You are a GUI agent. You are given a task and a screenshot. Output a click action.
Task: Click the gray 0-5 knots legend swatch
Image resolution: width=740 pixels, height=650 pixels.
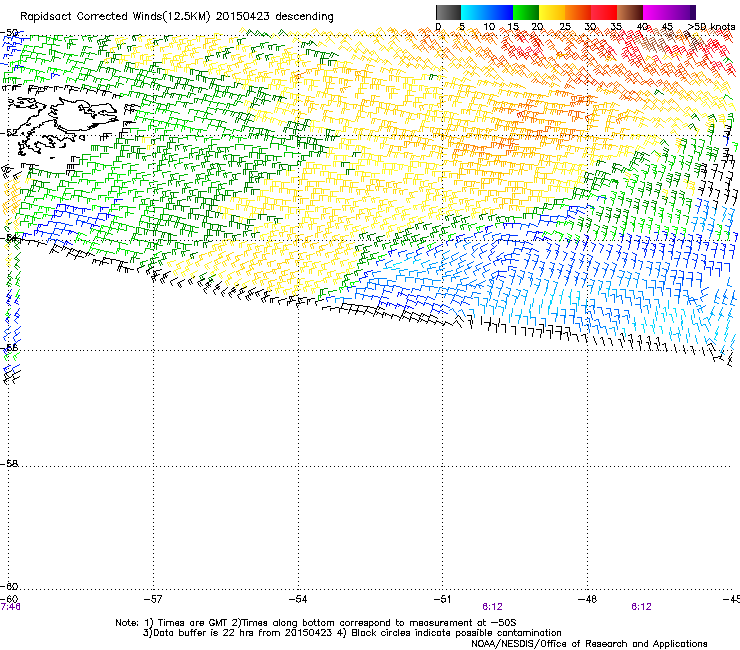tap(448, 12)
